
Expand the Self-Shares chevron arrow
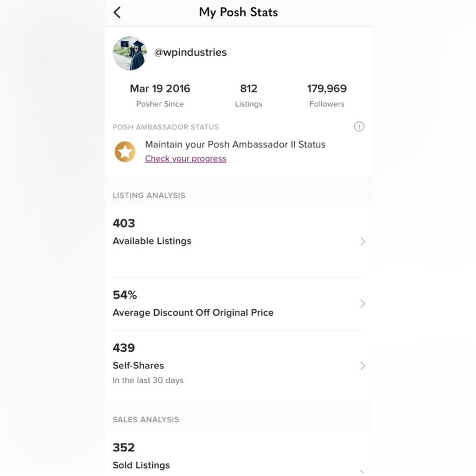tap(363, 366)
